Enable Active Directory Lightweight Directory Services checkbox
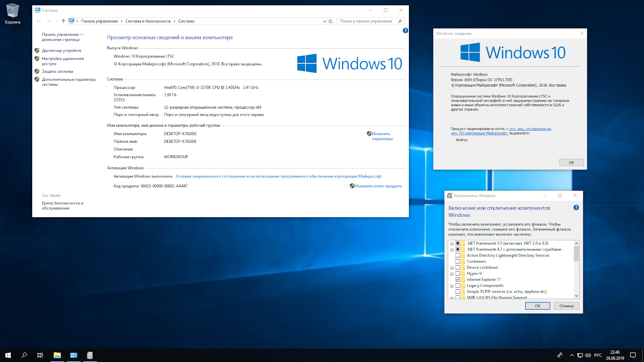The width and height of the screenshot is (644, 362). pyautogui.click(x=458, y=255)
